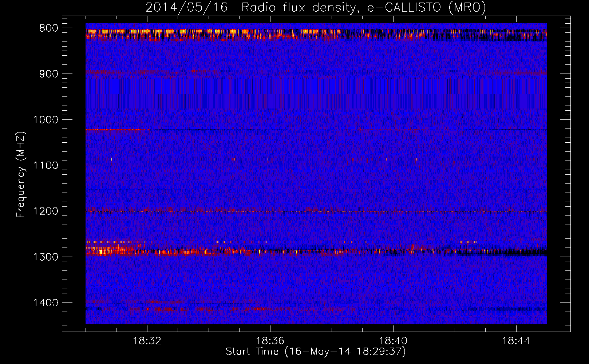The width and height of the screenshot is (589, 364).
Task: Click the red line segment near 1020 MHz
Action: click(118, 129)
